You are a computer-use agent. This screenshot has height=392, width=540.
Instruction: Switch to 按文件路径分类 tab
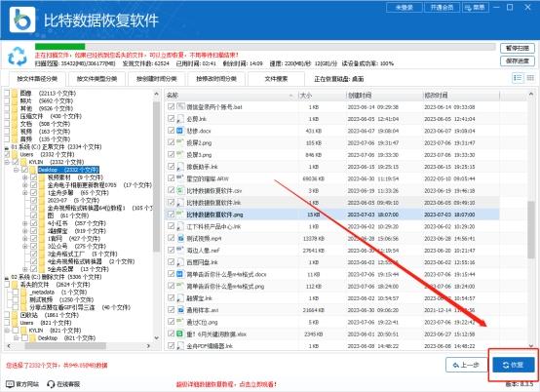coord(37,79)
